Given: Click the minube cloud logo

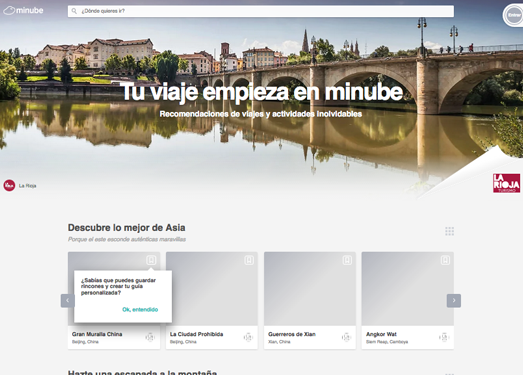Looking at the screenshot, I should (23, 11).
